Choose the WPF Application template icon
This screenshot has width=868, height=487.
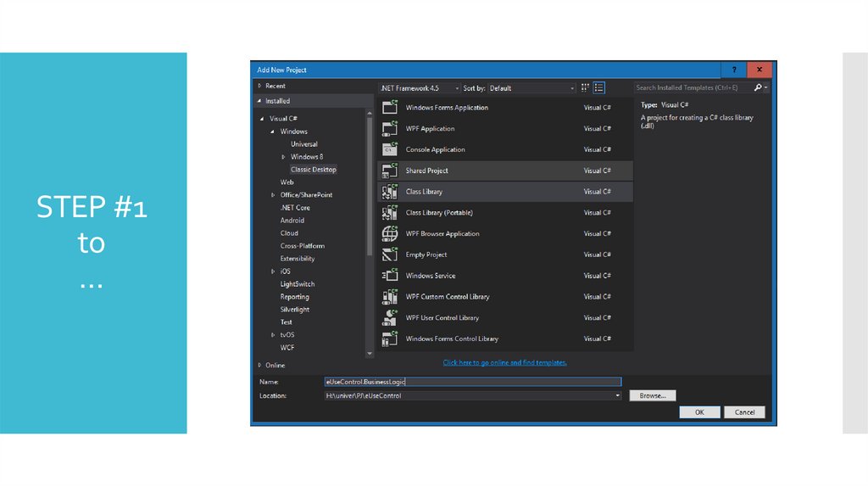(390, 129)
